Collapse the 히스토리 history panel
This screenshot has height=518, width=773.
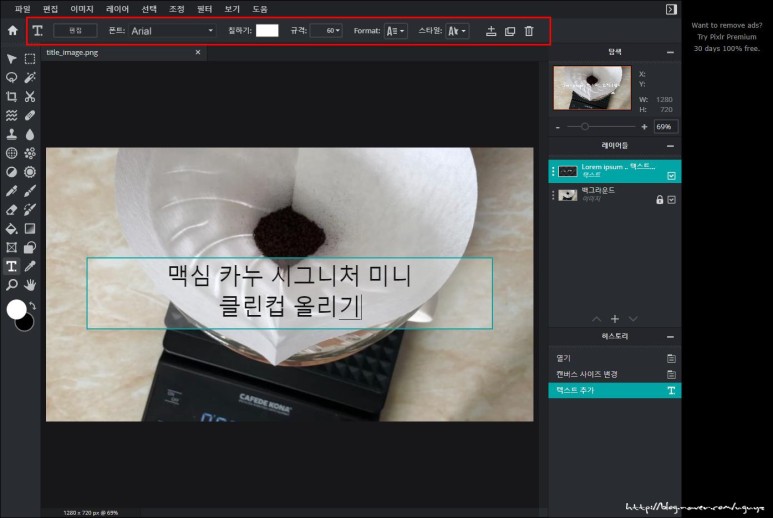670,337
